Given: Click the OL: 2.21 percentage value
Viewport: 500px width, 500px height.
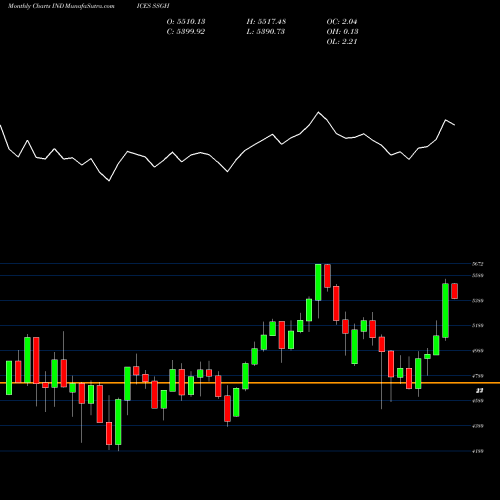Looking at the screenshot, I should [x=342, y=42].
